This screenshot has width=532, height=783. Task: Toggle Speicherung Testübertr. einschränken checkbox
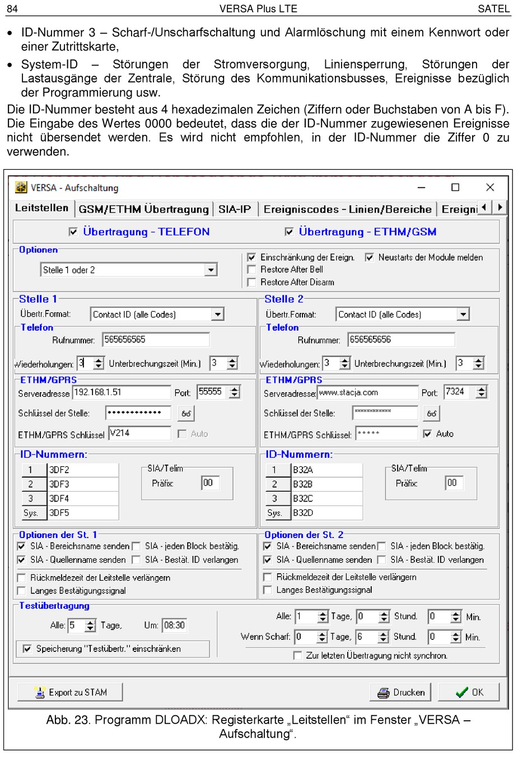pos(27,649)
